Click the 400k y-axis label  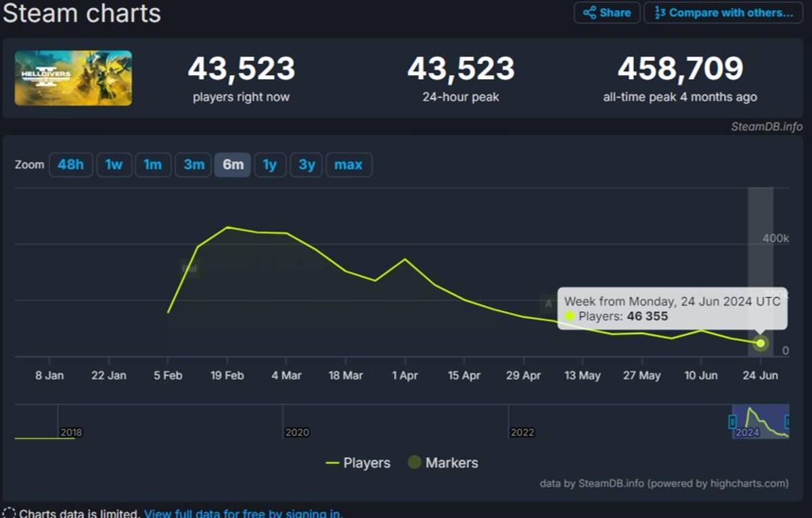776,238
